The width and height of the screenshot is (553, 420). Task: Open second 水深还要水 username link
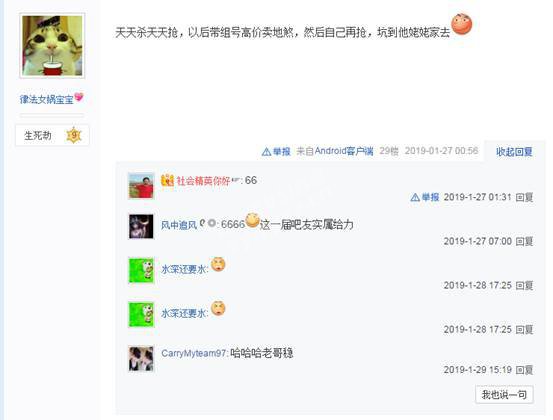coord(183,313)
